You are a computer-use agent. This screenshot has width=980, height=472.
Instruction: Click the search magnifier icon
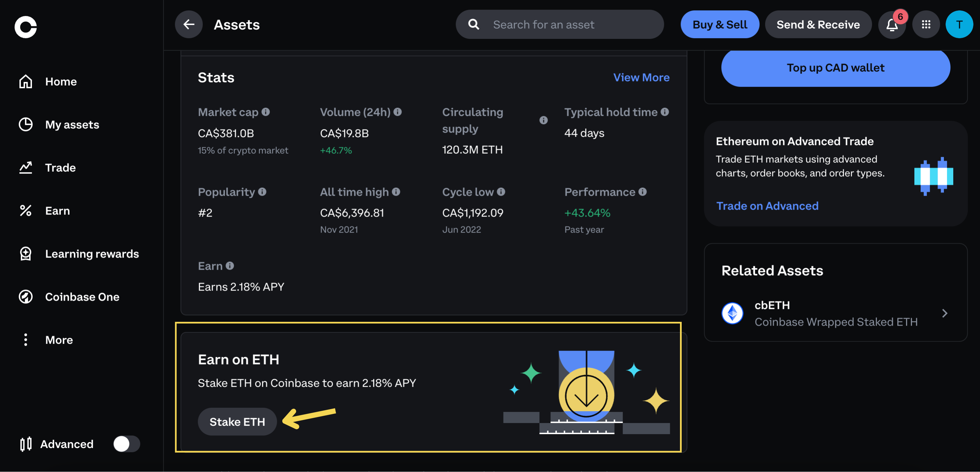(x=474, y=24)
